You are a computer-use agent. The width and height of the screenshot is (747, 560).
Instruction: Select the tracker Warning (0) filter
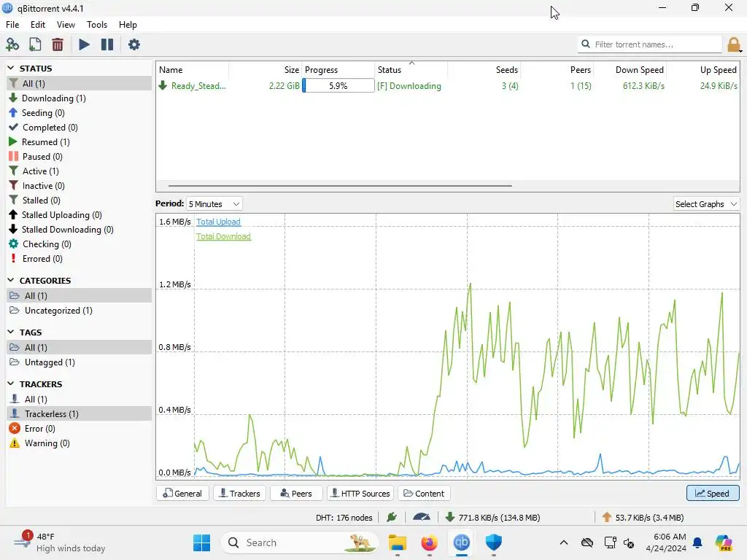point(79,443)
